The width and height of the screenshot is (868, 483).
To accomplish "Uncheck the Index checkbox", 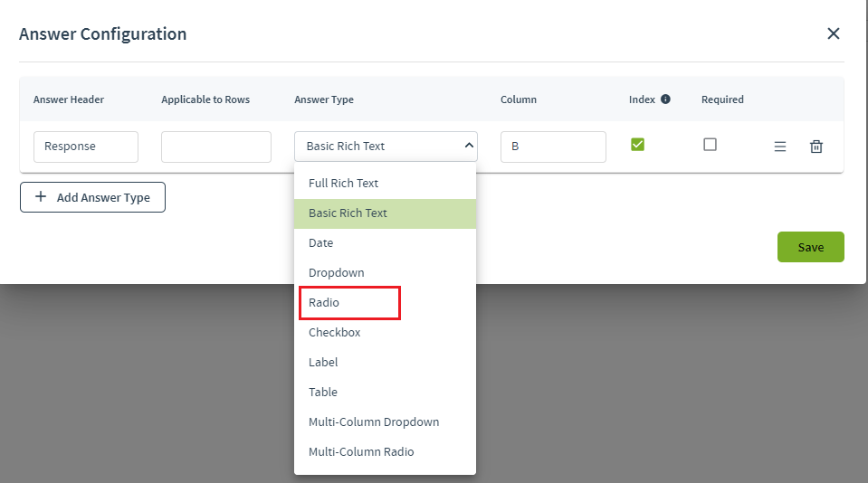I will point(637,145).
